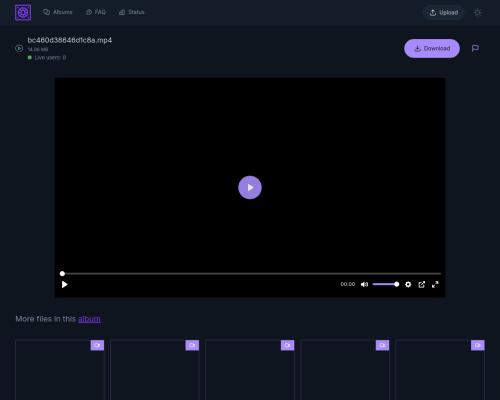Open the Status page
This screenshot has height=400, width=500.
click(132, 12)
